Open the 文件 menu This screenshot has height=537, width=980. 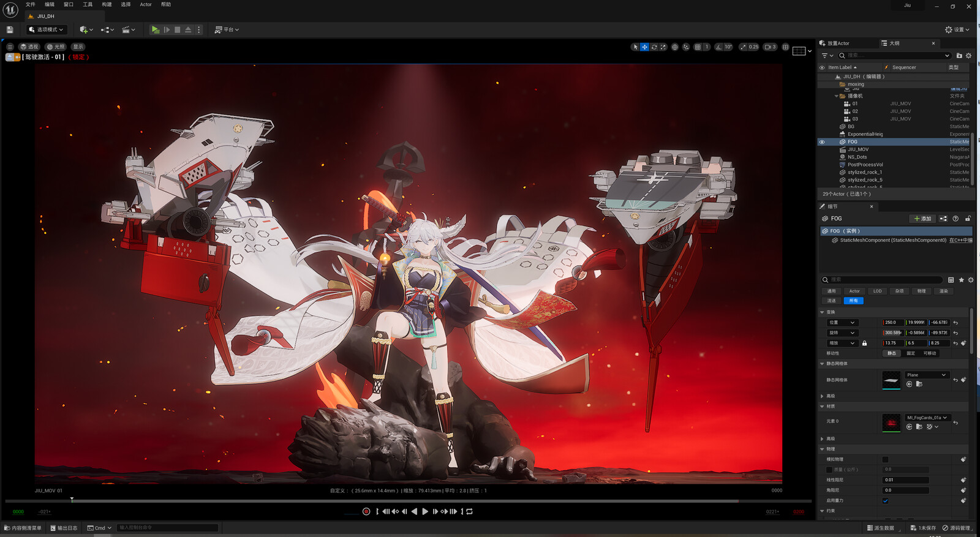pyautogui.click(x=31, y=4)
